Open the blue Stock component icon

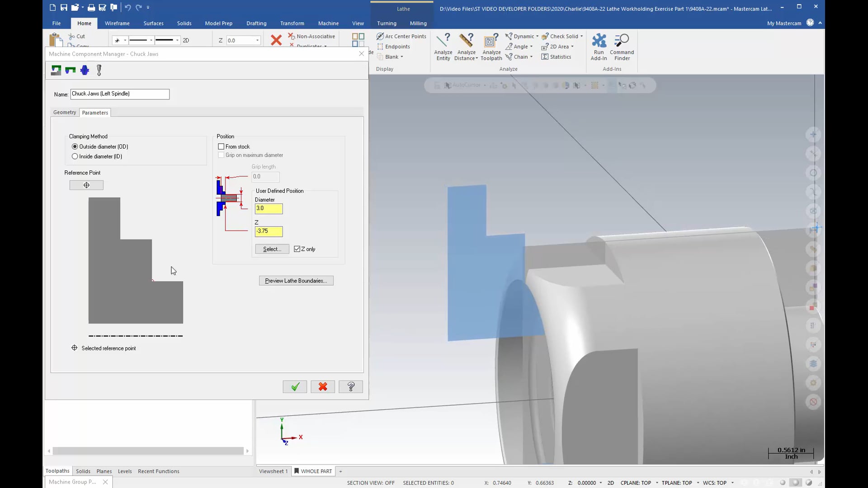(85, 70)
